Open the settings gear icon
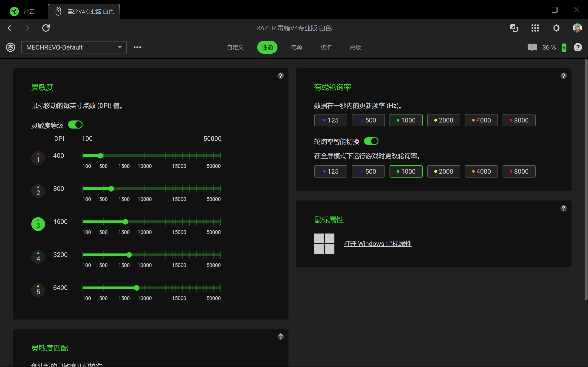This screenshot has width=588, height=367. tap(556, 28)
